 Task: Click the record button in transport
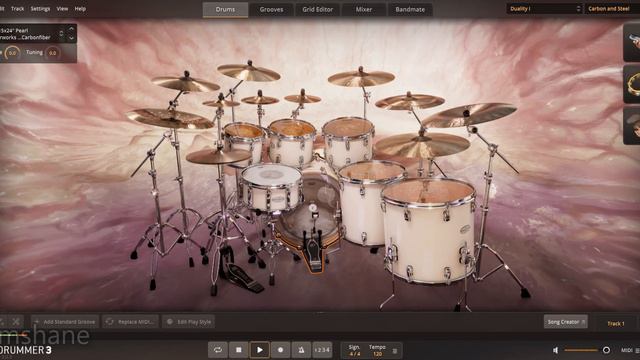tap(280, 350)
